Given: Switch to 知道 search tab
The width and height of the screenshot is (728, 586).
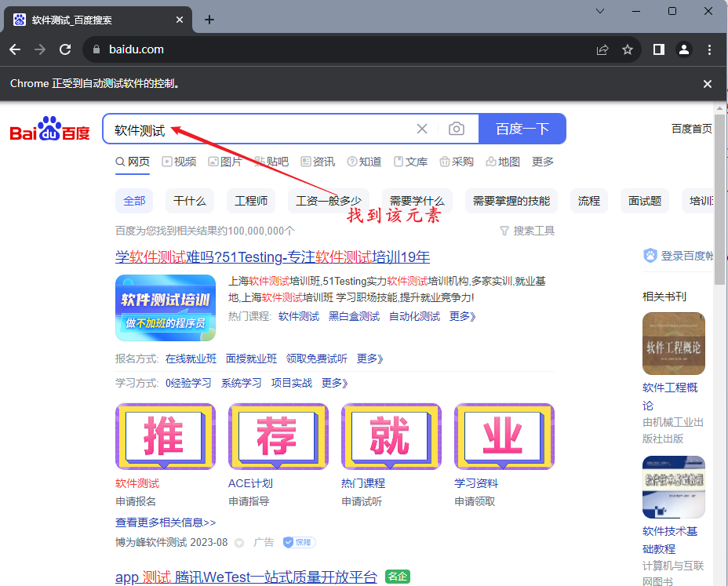Looking at the screenshot, I should click(x=365, y=162).
